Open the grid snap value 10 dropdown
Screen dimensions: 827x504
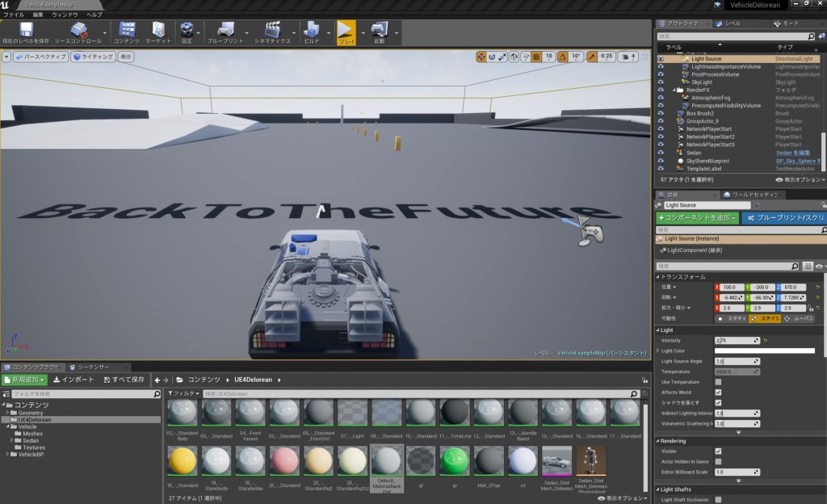pyautogui.click(x=549, y=57)
